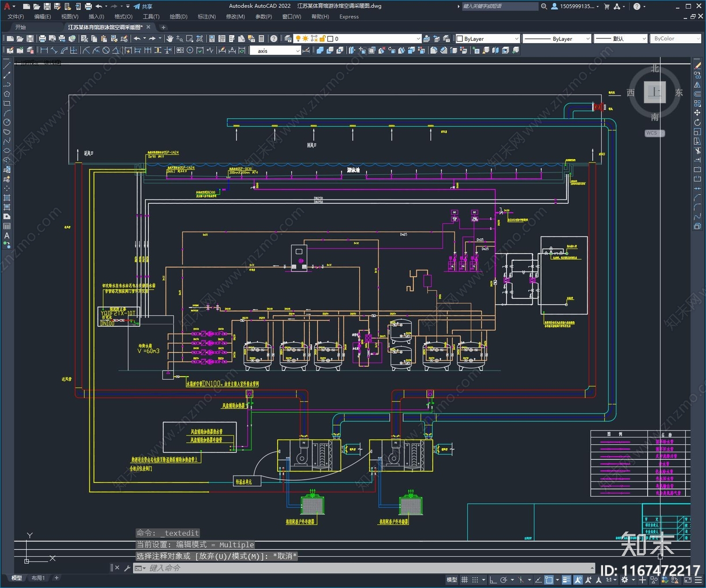Toggle the drawing grid display

click(464, 580)
